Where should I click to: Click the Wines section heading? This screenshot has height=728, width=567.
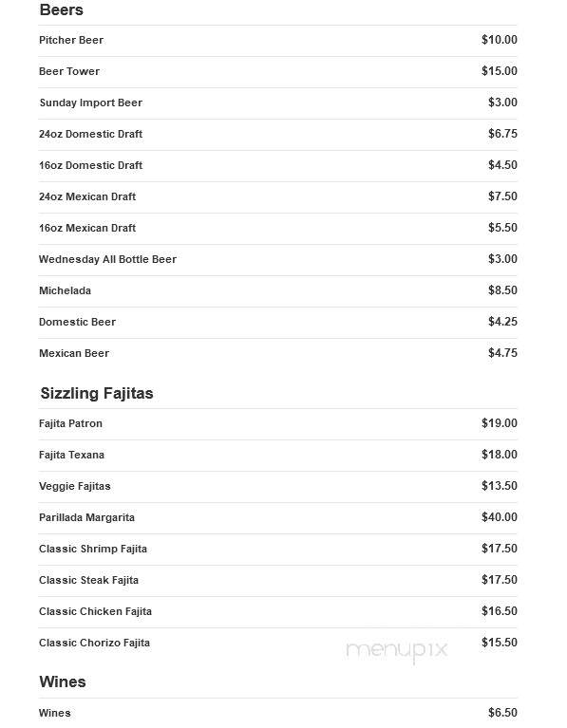coord(63,682)
